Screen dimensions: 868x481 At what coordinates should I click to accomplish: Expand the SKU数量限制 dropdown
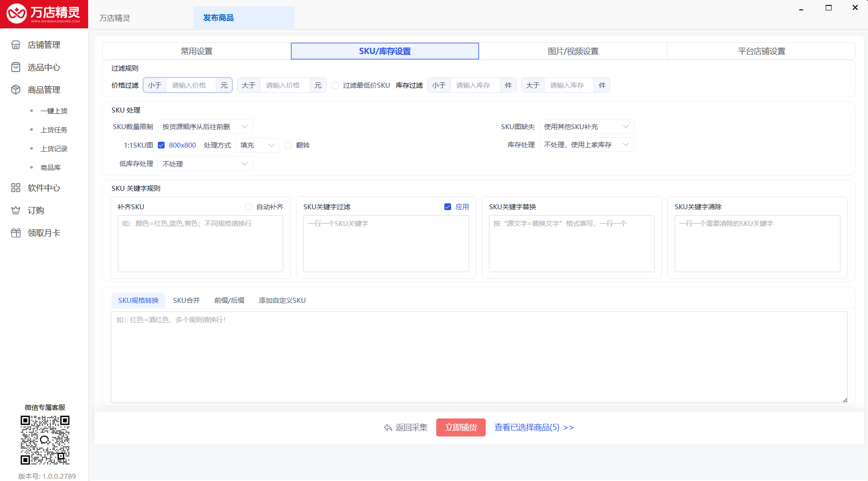205,127
